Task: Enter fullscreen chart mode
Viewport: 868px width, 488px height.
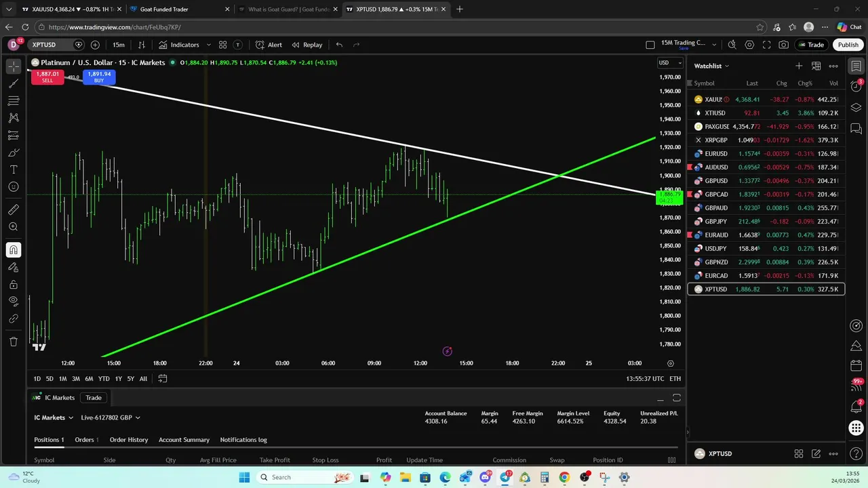Action: pos(766,45)
